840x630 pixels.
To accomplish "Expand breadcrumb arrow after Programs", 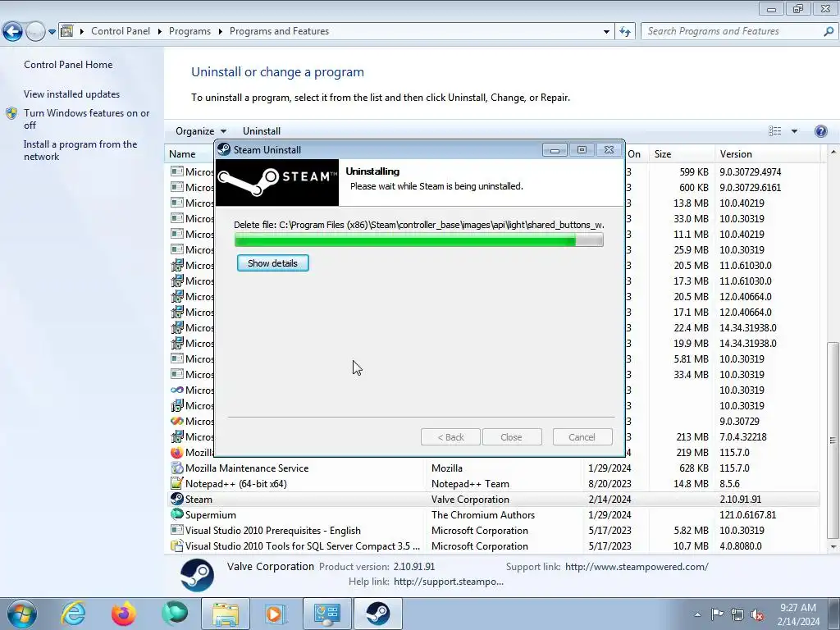I will 220,32.
